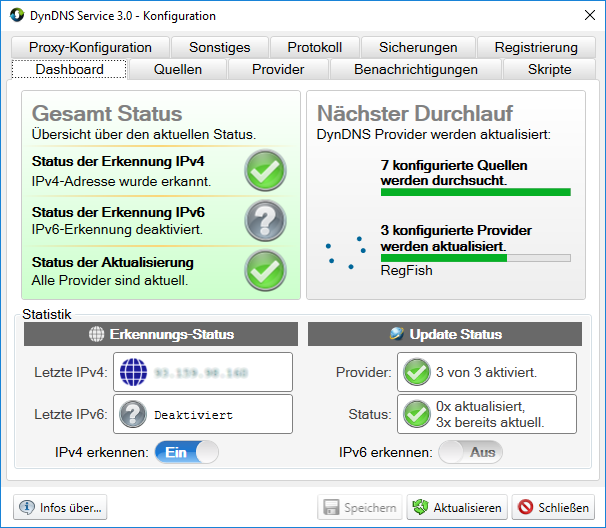This screenshot has height=528, width=606.
Task: Click the IPv4 detection green checkmark icon
Action: (265, 170)
